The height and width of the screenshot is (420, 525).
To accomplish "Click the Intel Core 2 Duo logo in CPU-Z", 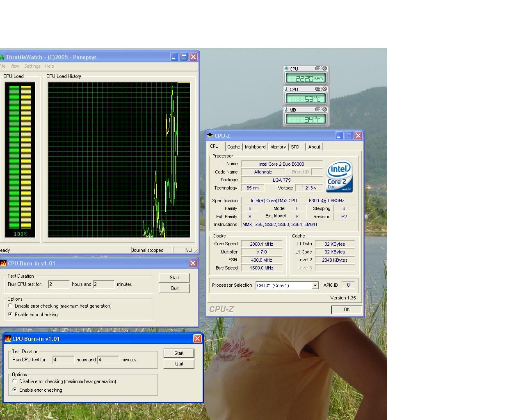I will (x=339, y=176).
